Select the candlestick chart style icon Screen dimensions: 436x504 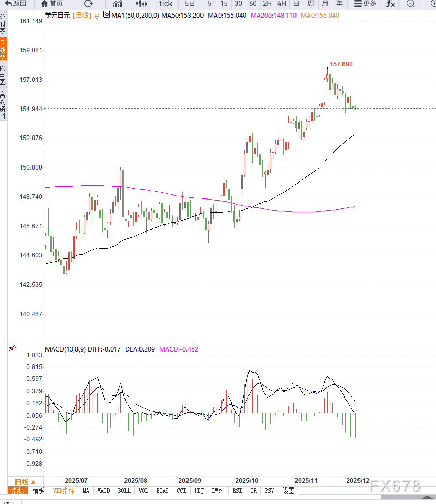[x=142, y=4]
